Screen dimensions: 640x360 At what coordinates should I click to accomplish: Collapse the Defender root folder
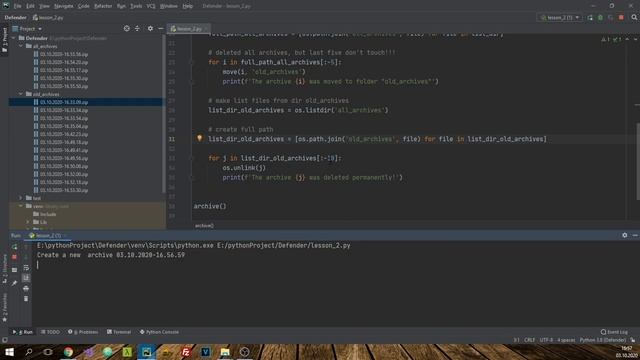click(x=14, y=38)
